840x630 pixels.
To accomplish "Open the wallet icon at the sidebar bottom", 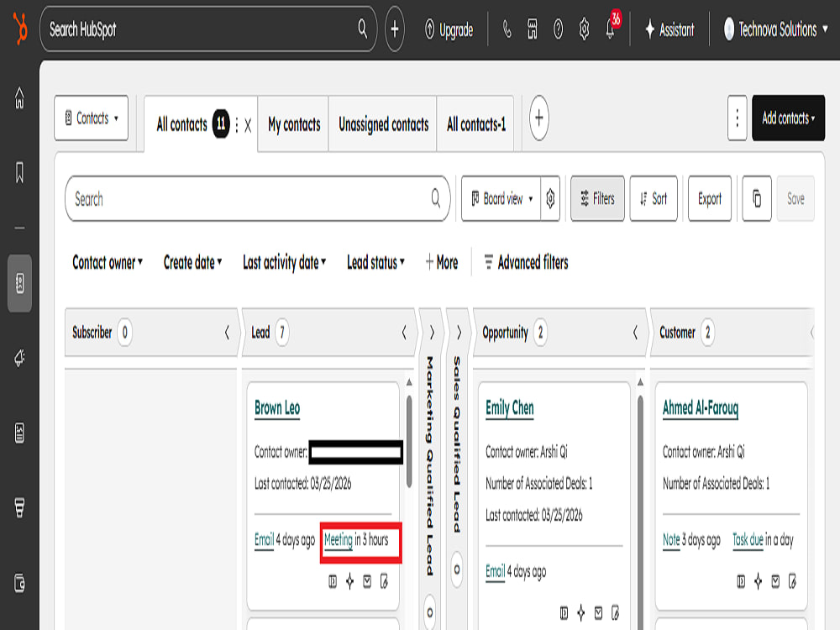I will coord(20,583).
